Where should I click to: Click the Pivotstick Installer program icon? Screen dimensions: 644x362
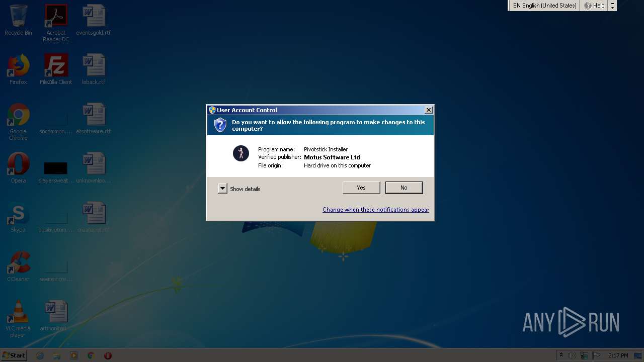241,153
